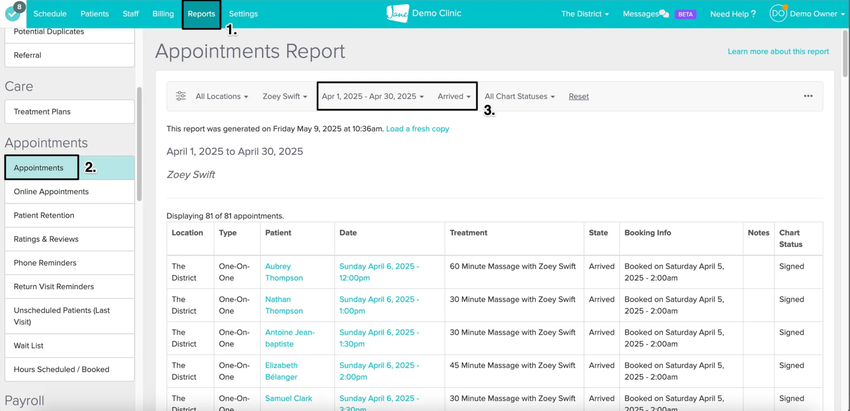This screenshot has width=850, height=411.
Task: Open patient Elizabeth Bélanger link
Action: [x=281, y=371]
